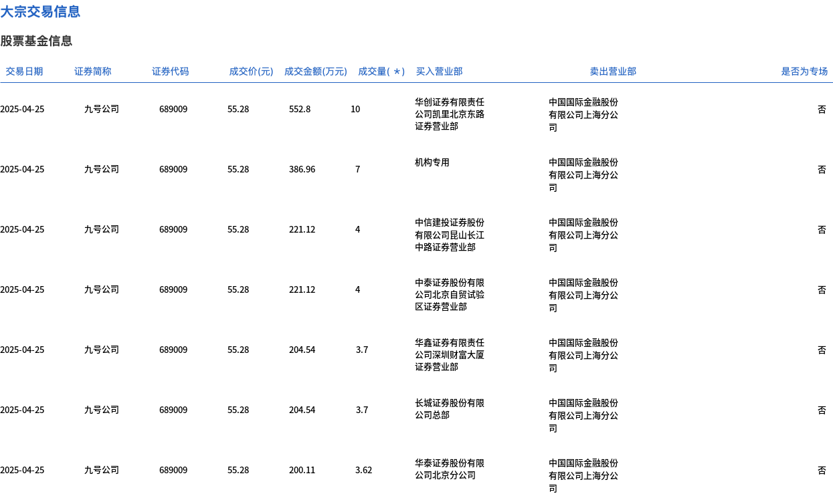Click seller cell in the 200.11 row
Image resolution: width=833 pixels, height=504 pixels.
pos(583,475)
